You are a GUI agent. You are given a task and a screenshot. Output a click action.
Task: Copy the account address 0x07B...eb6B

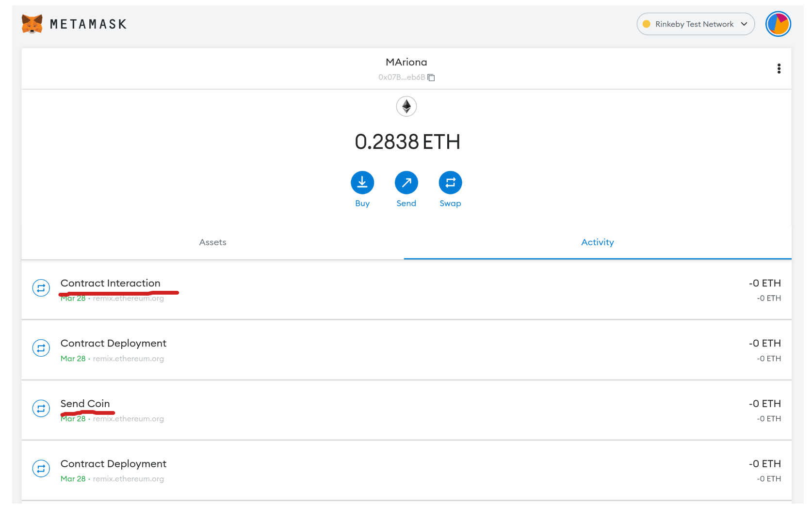(x=431, y=77)
